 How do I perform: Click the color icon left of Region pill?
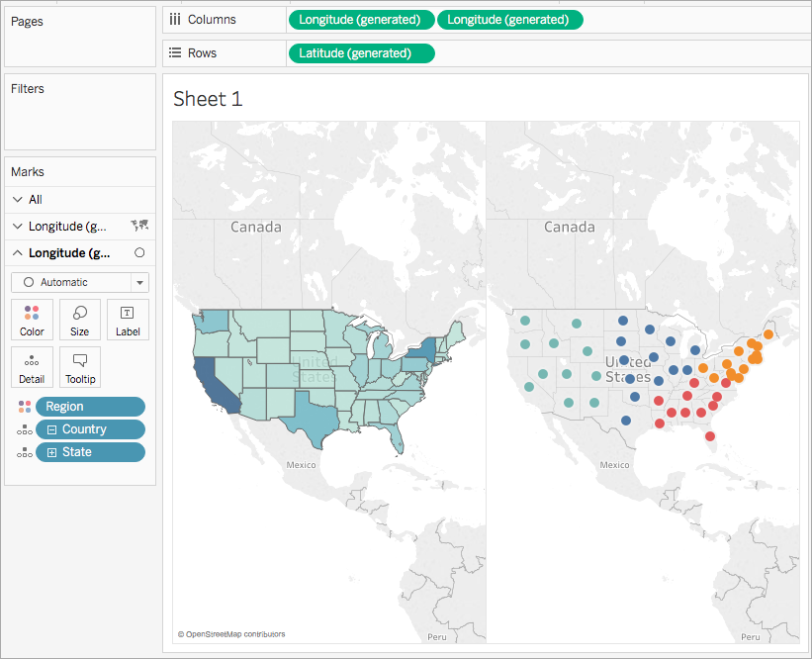point(25,407)
